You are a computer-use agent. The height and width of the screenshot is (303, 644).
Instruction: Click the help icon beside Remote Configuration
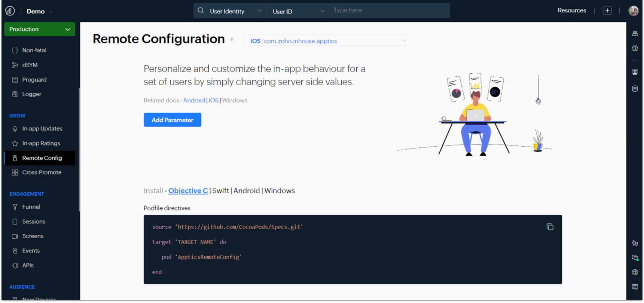coord(232,40)
